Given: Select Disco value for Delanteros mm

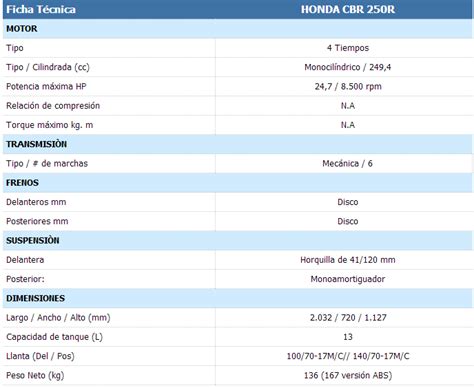Looking at the screenshot, I should click(348, 202).
